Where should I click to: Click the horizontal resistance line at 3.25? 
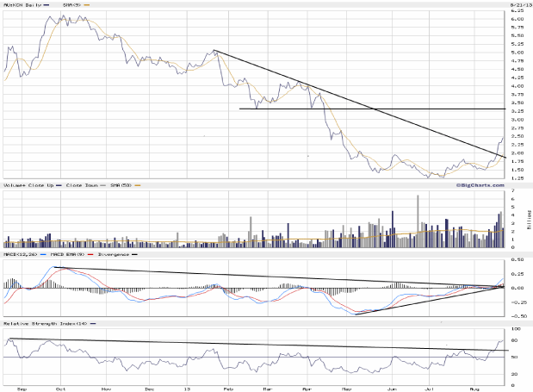pos(370,109)
